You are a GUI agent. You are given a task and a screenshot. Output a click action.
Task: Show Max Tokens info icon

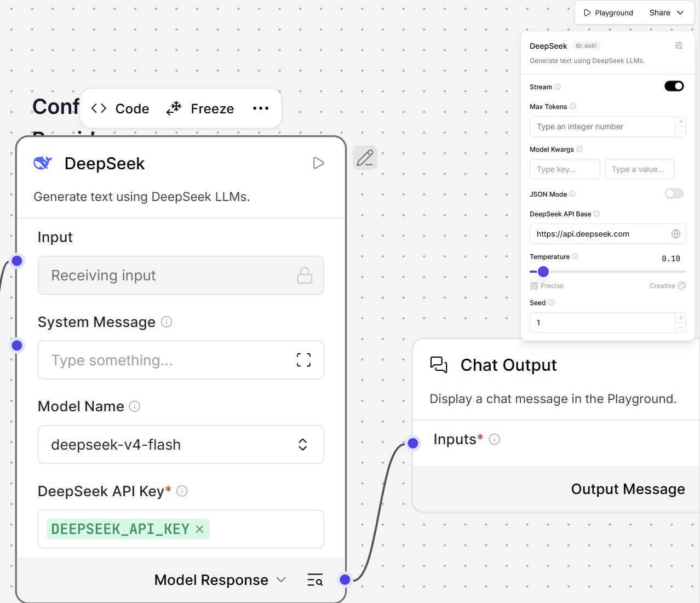(573, 106)
